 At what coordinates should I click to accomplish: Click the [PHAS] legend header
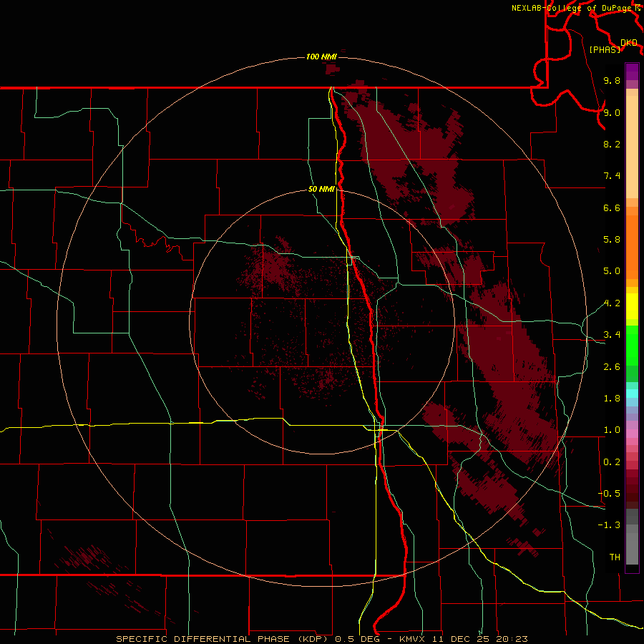point(605,49)
